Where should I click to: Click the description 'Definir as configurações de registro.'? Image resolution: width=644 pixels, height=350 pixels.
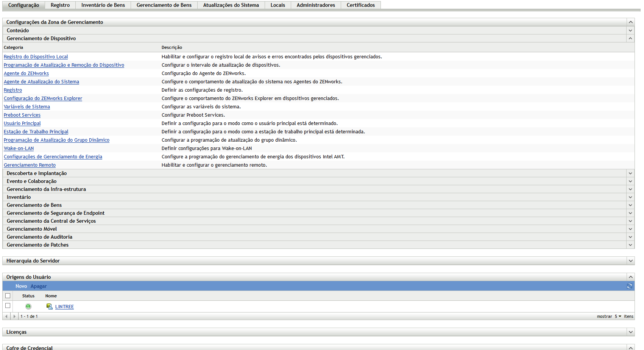click(202, 90)
